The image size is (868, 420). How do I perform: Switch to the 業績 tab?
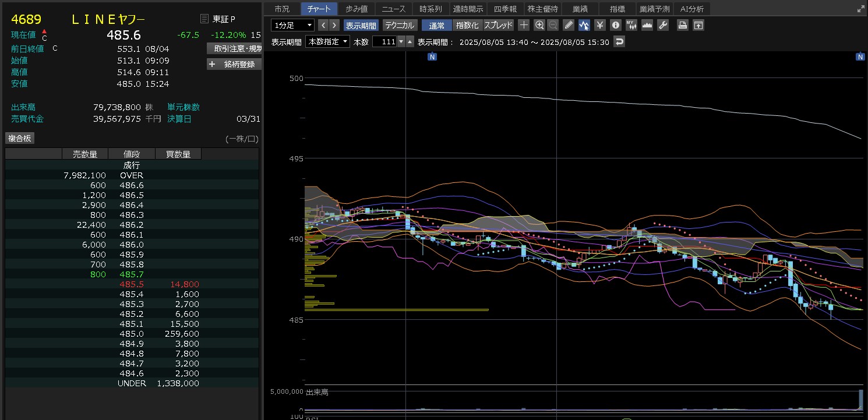click(580, 9)
